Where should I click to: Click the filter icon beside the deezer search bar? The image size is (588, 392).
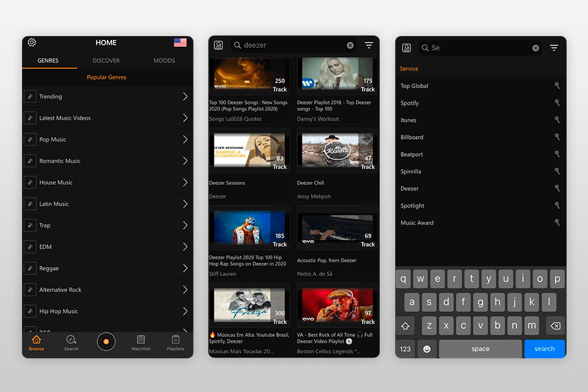point(369,45)
